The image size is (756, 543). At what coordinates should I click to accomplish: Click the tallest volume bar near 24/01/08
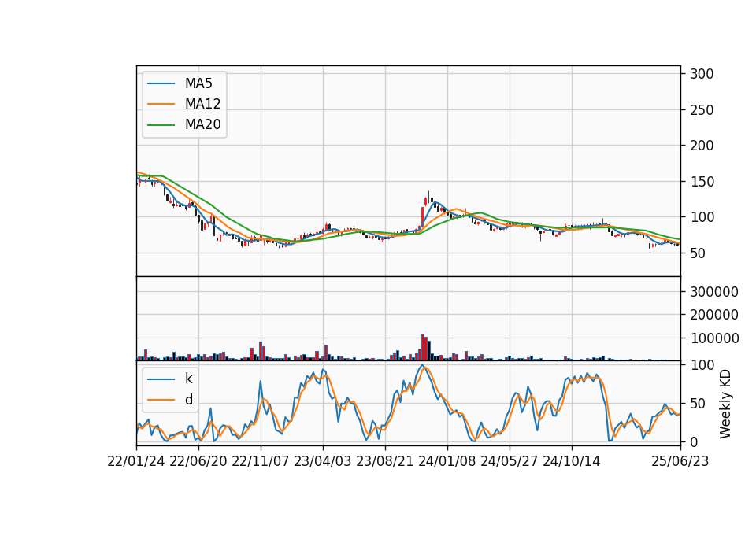tap(423, 347)
